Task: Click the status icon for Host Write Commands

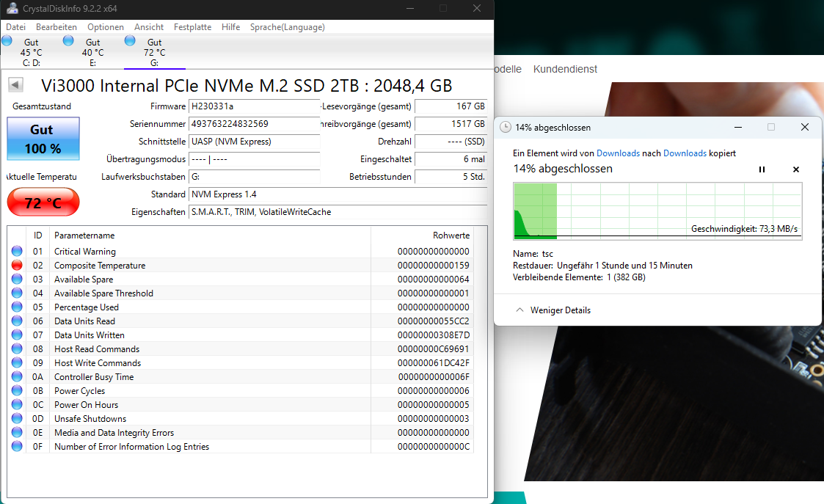Action: pyautogui.click(x=17, y=362)
